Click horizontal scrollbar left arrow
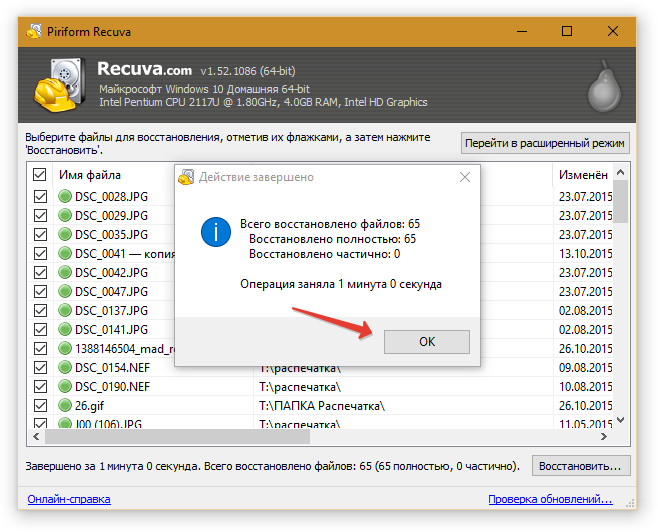The width and height of the screenshot is (658, 532). [x=36, y=437]
